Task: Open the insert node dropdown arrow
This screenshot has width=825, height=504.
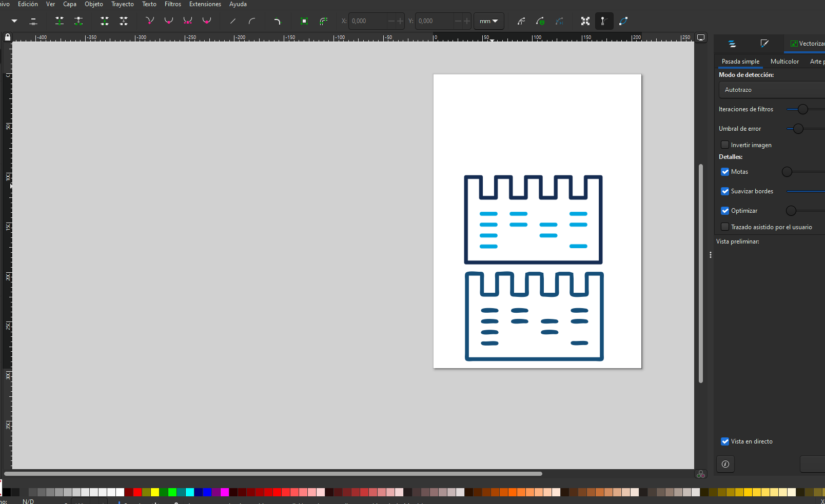Action: 14,21
